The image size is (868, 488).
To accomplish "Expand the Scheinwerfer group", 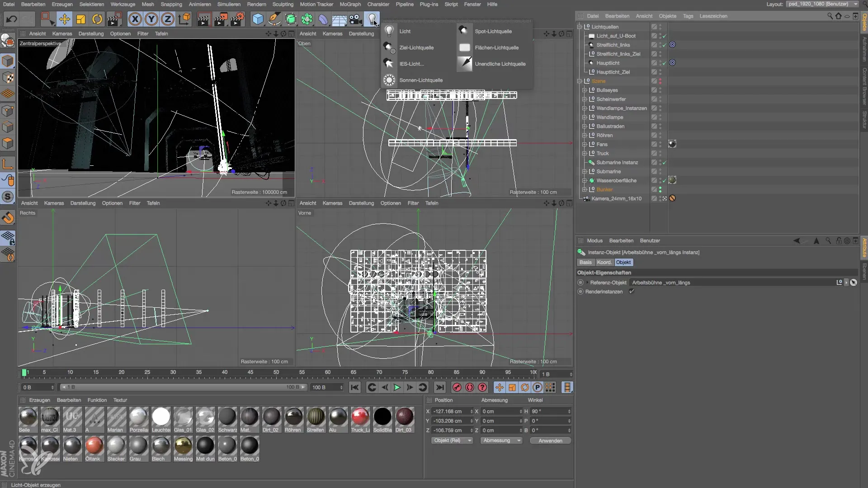I will (585, 99).
